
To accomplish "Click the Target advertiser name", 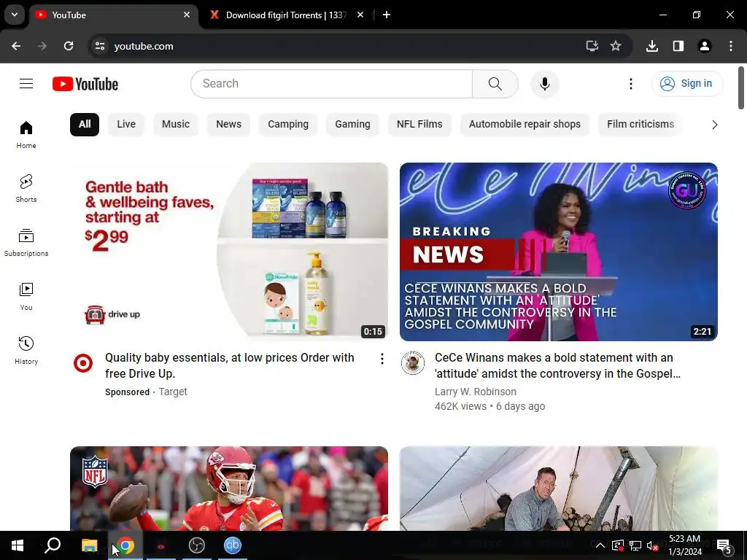I will [173, 392].
